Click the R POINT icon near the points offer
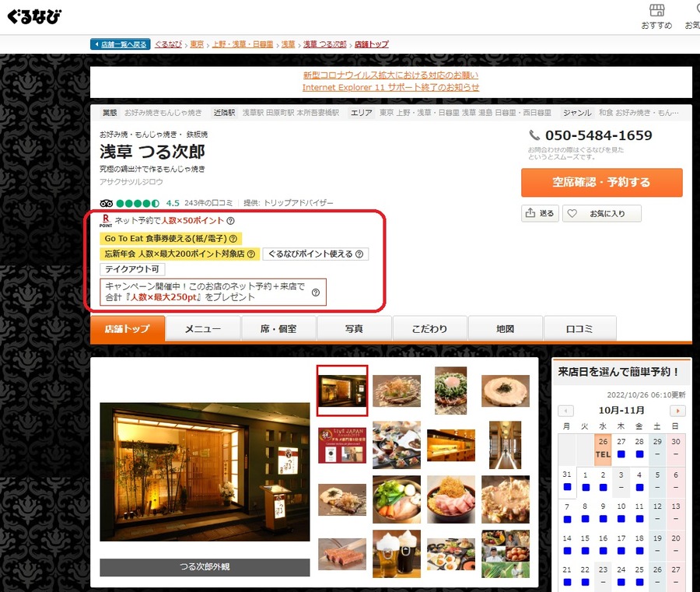 coord(105,219)
